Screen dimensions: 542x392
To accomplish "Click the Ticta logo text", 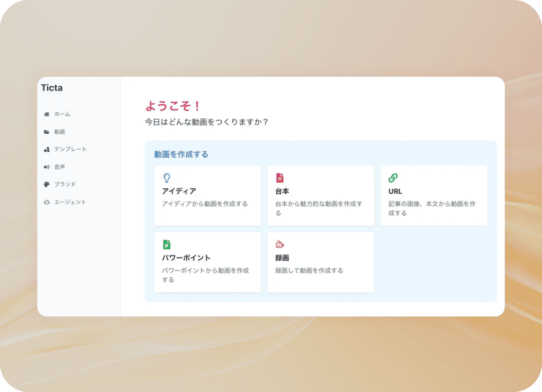I will click(52, 88).
